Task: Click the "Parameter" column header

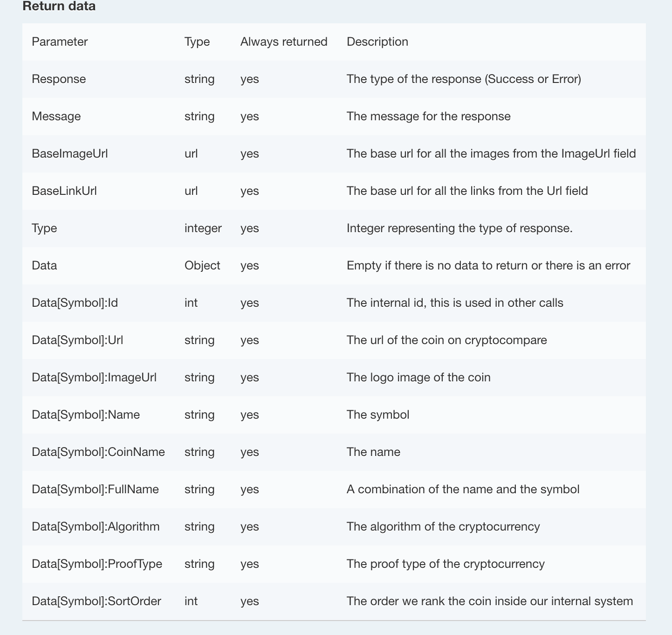Action: [60, 42]
